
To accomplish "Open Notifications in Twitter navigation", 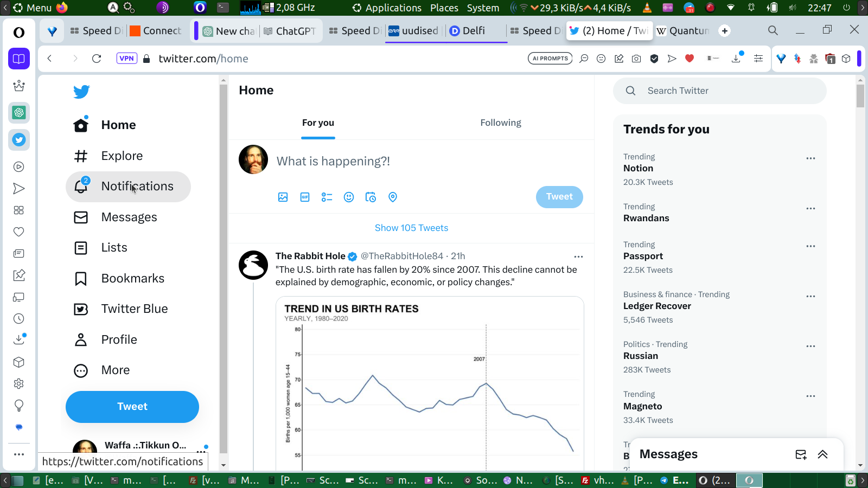I will (x=128, y=187).
